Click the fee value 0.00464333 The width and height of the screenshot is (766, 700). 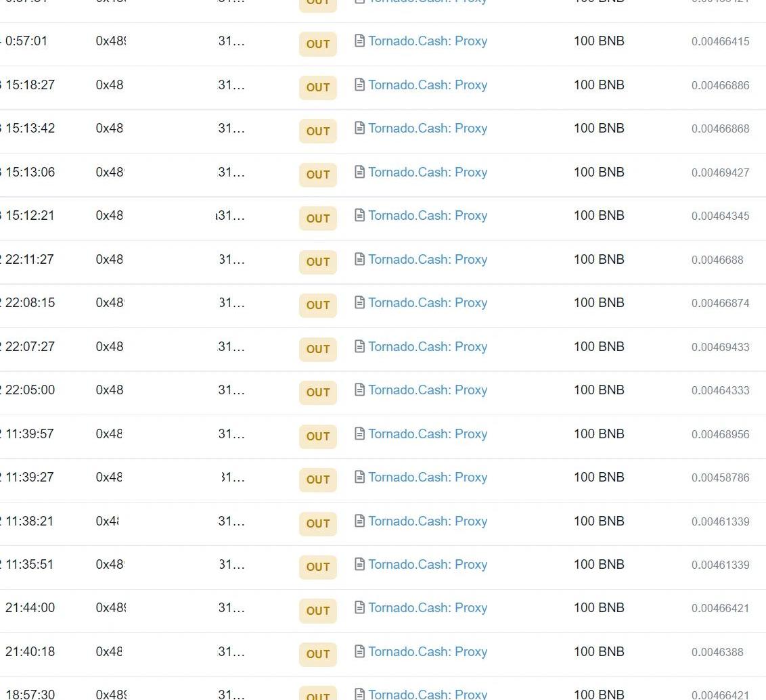click(x=720, y=390)
